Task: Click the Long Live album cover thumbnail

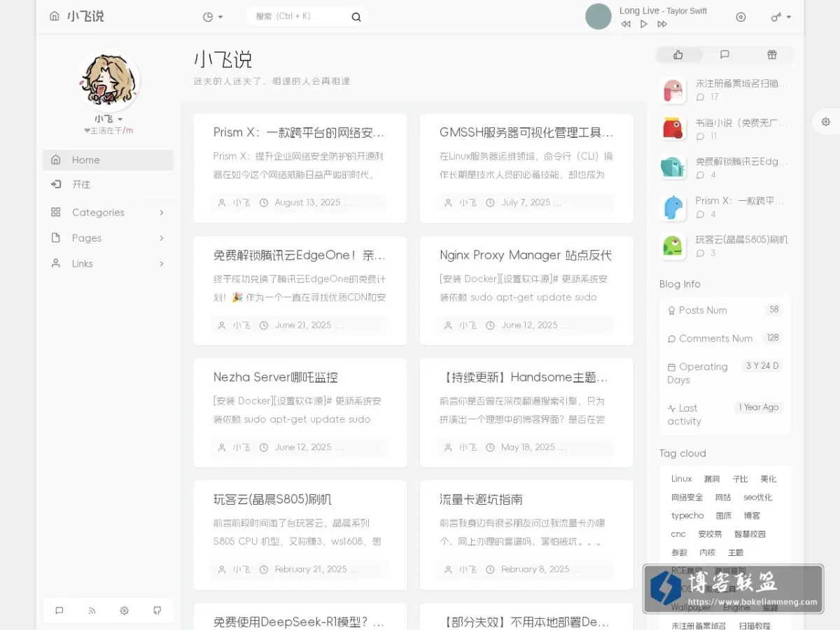Action: 598,16
